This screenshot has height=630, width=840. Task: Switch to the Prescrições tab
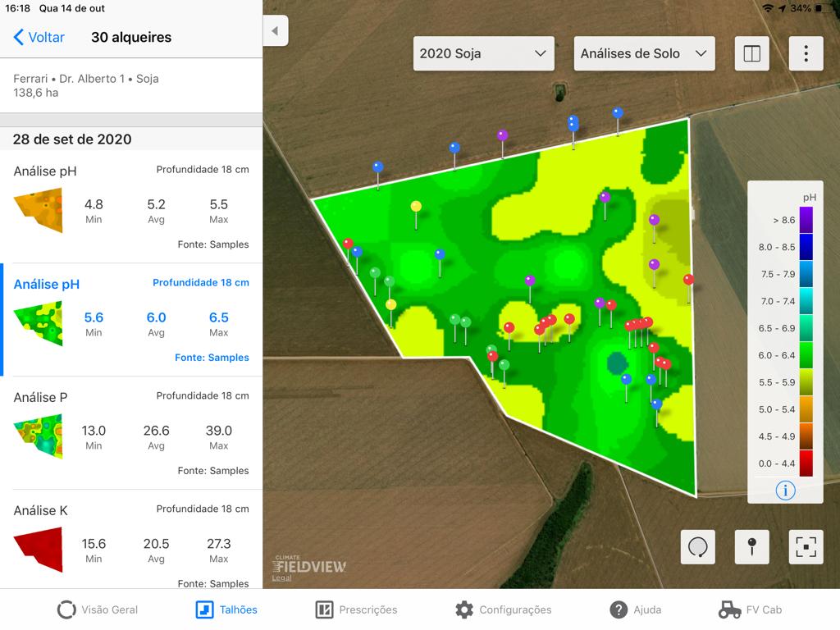pos(357,609)
